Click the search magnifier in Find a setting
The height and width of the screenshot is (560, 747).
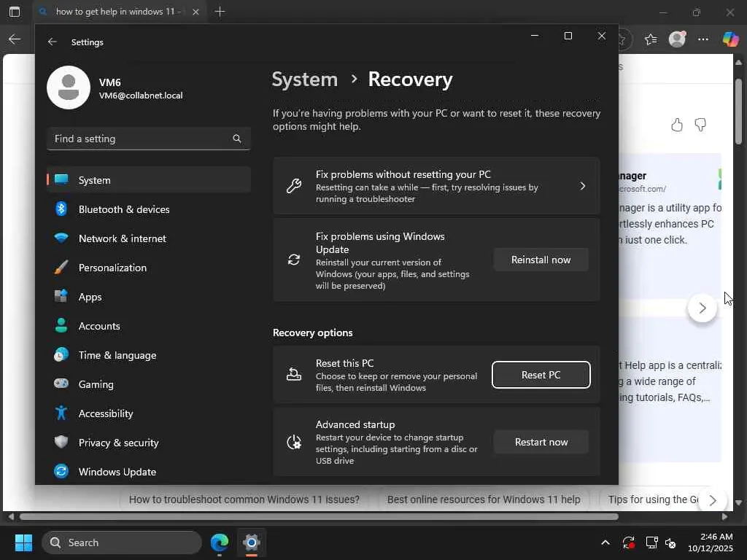(x=237, y=139)
